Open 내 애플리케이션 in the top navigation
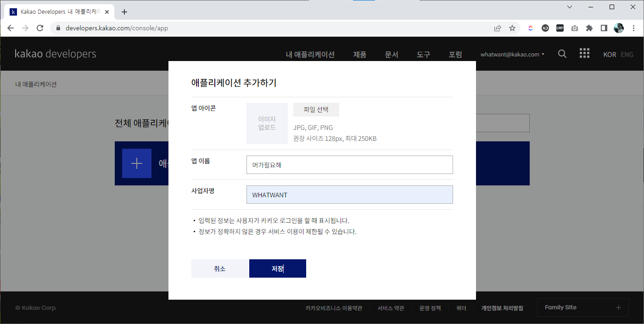This screenshot has height=324, width=644. click(310, 54)
